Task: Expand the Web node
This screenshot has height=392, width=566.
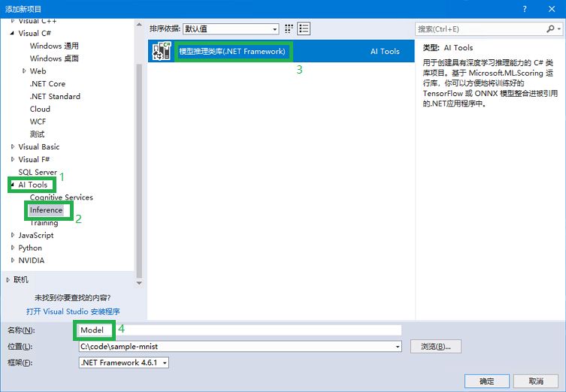Action: 24,71
